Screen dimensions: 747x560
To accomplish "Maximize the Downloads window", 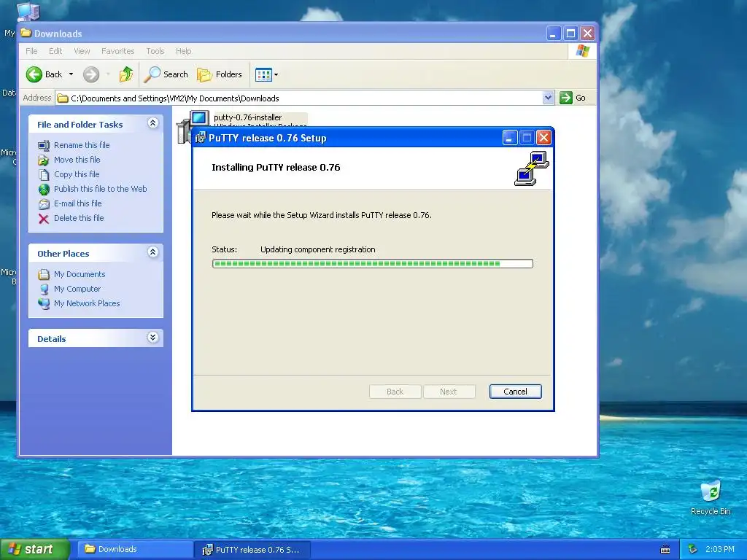I will pos(570,34).
